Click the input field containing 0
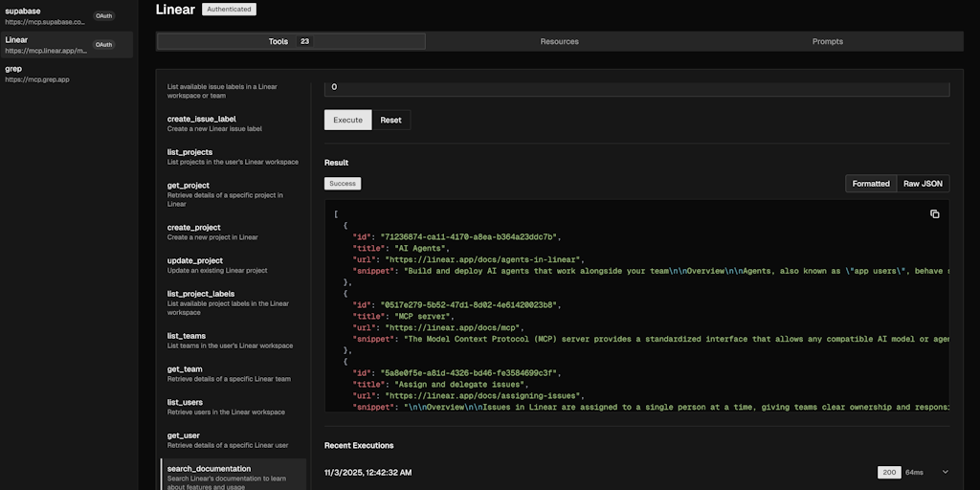Image resolution: width=980 pixels, height=490 pixels. coord(636,87)
